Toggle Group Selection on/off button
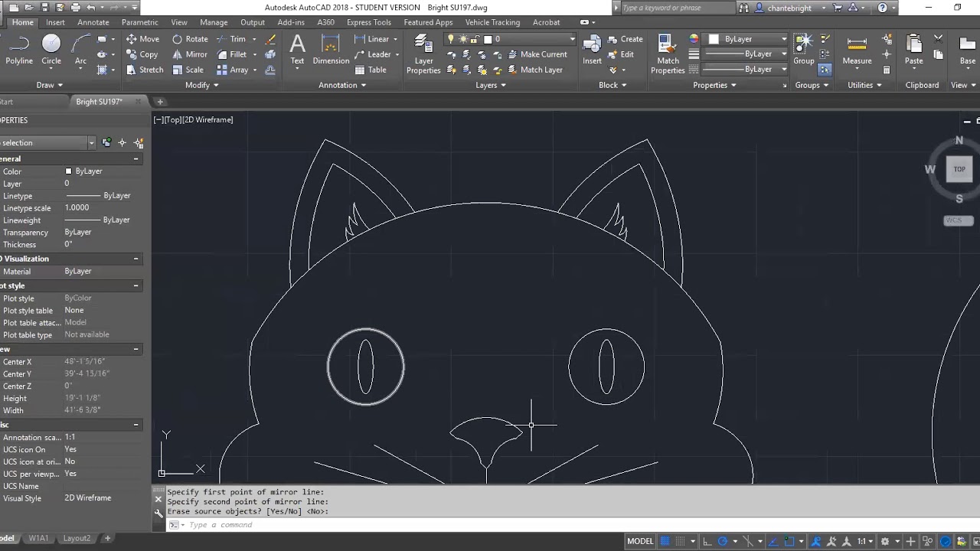 click(825, 70)
